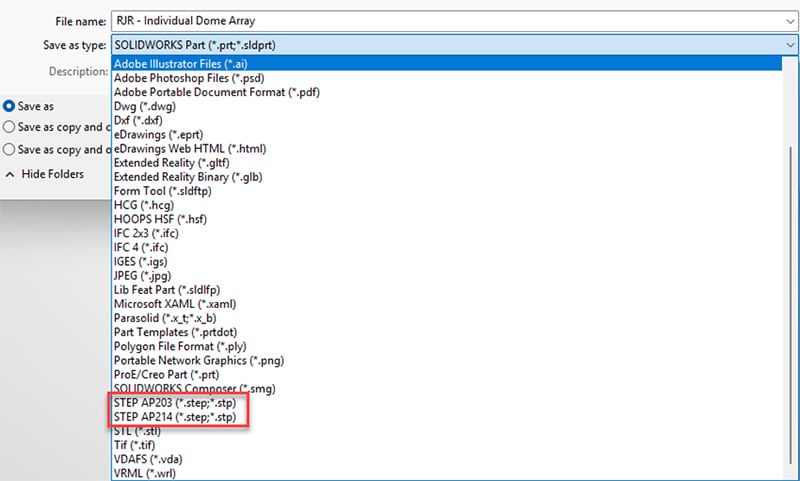
Task: Choose Adobe Portable Document Format (*.pdf)
Action: point(446,92)
